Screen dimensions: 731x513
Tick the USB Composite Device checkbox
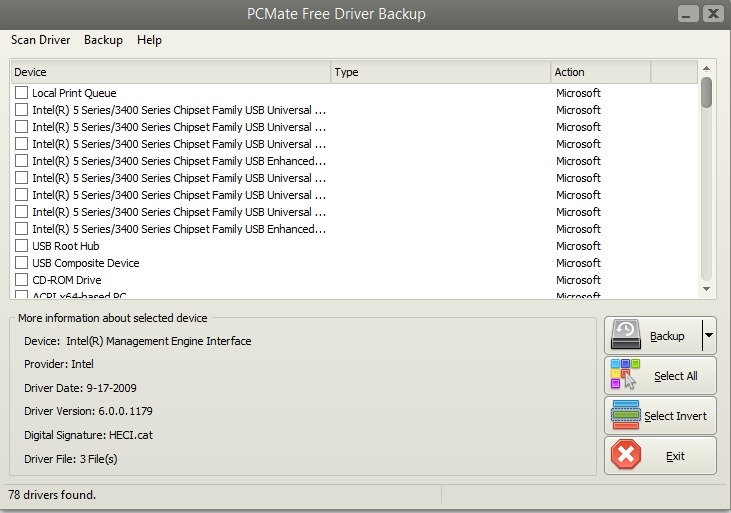click(x=21, y=263)
